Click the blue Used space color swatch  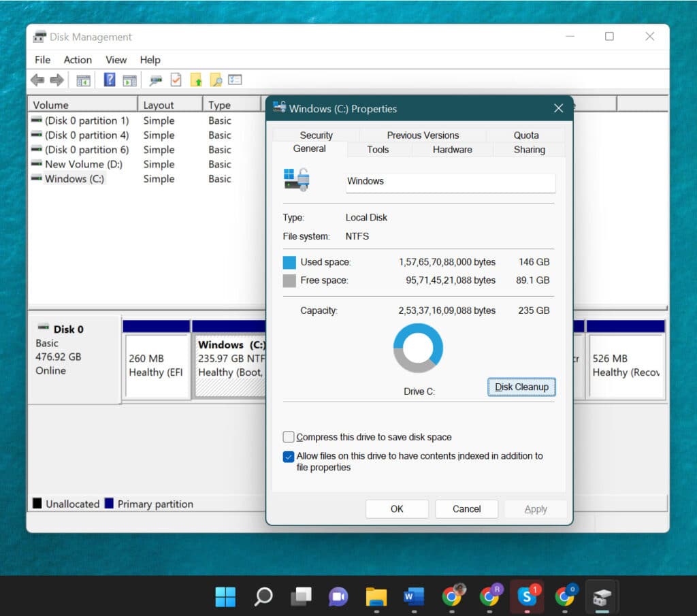289,262
